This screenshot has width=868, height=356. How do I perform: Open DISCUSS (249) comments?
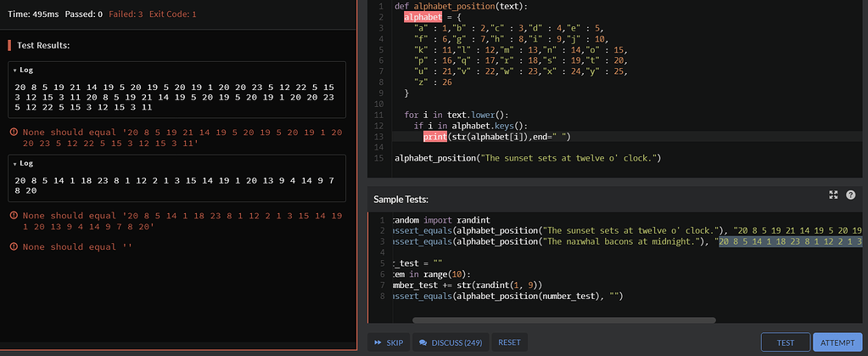(x=451, y=342)
